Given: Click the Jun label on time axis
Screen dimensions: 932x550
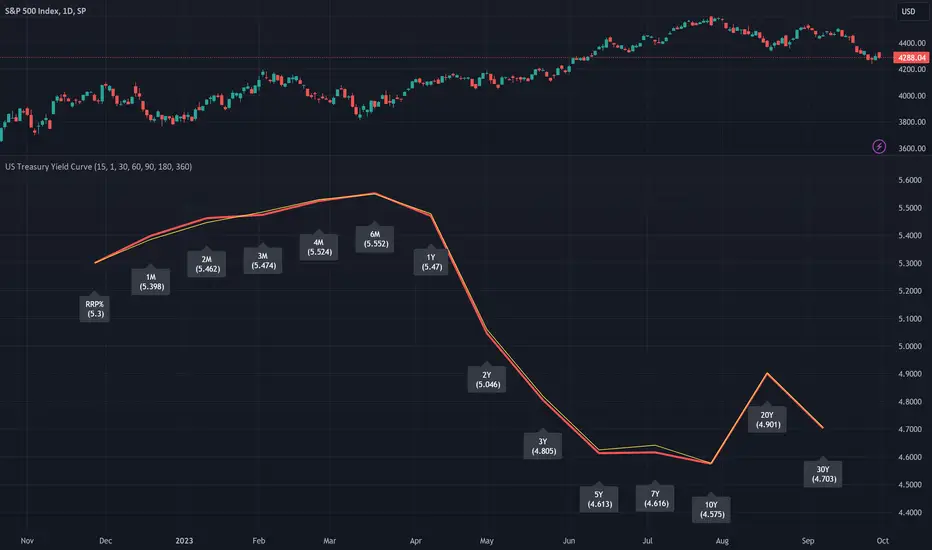Looking at the screenshot, I should pyautogui.click(x=569, y=540).
